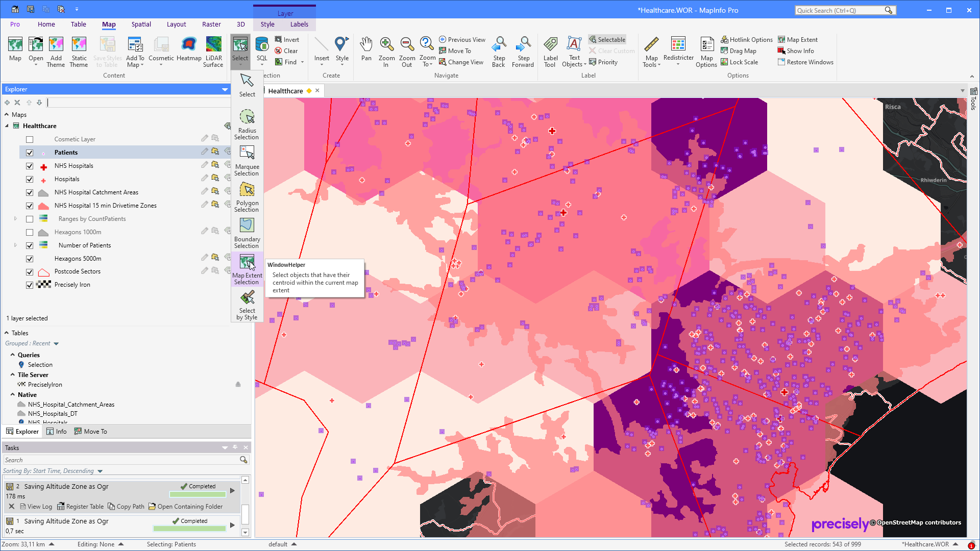The height and width of the screenshot is (551, 980).
Task: Click Register Table in Tasks
Action: point(80,507)
